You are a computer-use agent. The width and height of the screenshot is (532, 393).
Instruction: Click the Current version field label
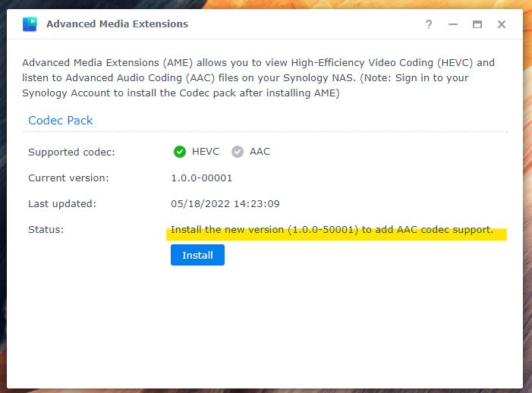(x=68, y=178)
